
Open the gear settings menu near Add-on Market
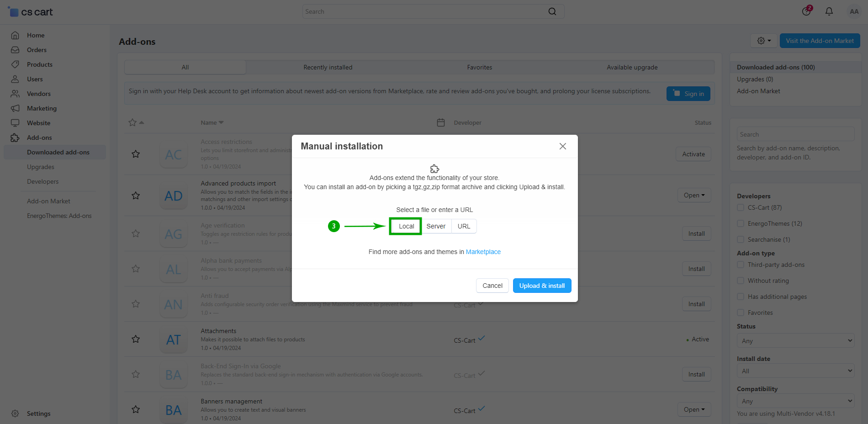click(764, 41)
